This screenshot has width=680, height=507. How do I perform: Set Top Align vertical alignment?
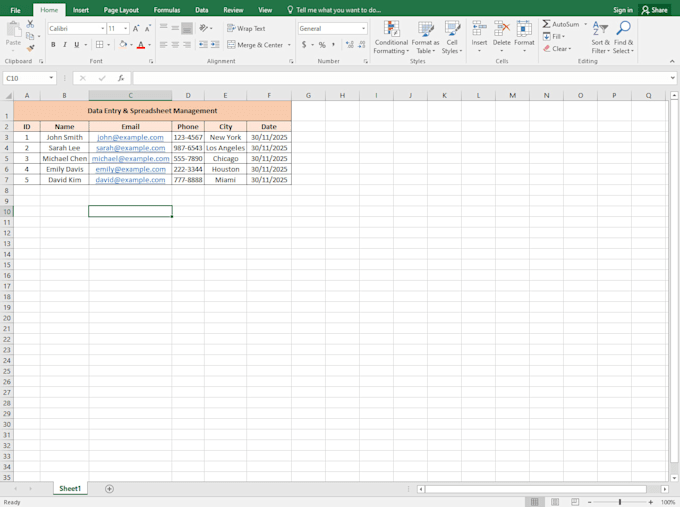(x=163, y=29)
